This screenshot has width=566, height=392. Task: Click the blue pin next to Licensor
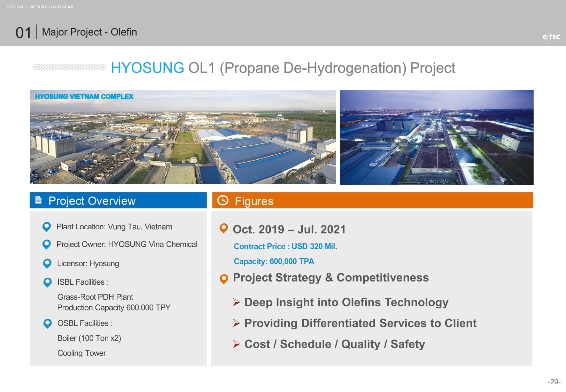click(47, 264)
